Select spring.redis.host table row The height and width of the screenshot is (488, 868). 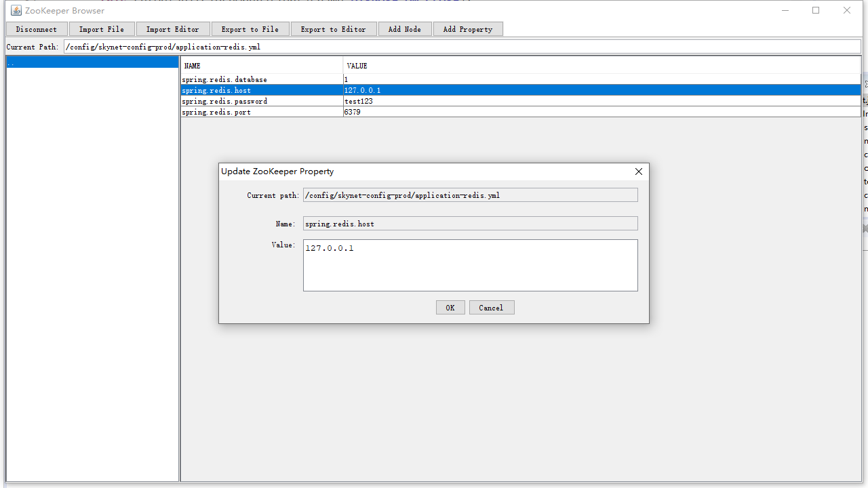[x=521, y=90]
